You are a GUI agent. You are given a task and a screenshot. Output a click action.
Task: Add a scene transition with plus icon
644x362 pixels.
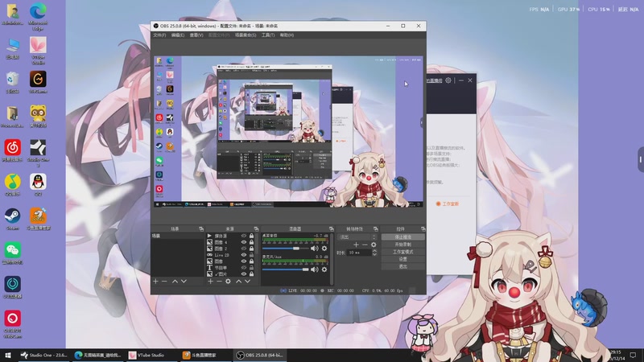356,245
